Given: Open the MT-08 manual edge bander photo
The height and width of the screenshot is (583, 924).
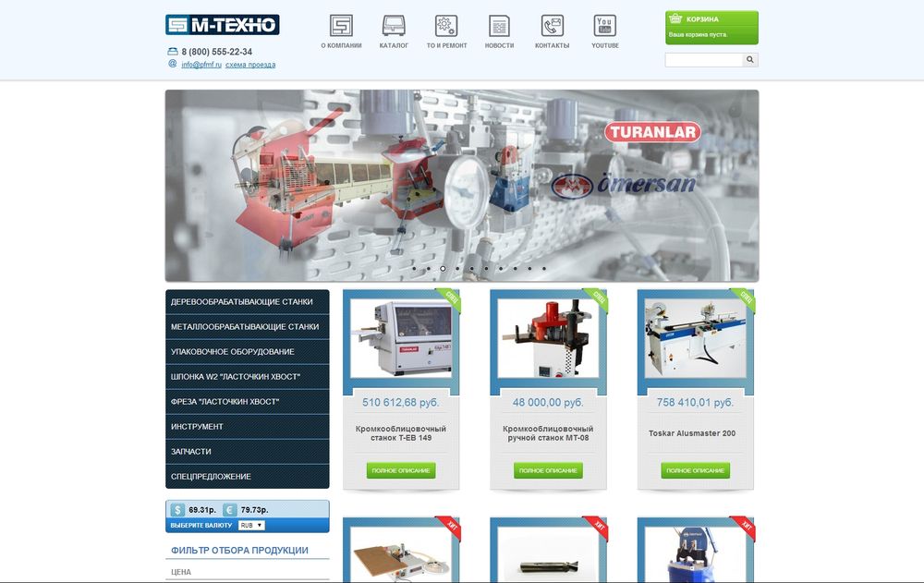Looking at the screenshot, I should [548, 338].
